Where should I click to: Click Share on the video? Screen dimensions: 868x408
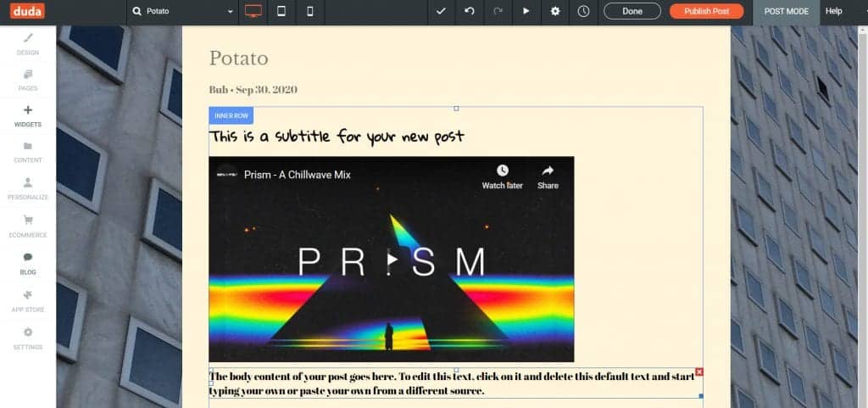pyautogui.click(x=548, y=176)
